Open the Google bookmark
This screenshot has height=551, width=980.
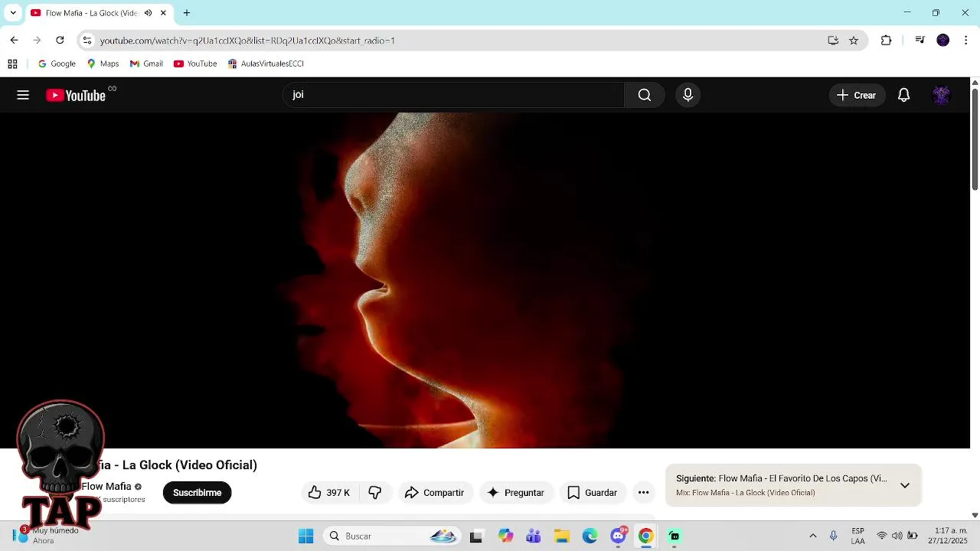click(x=57, y=64)
